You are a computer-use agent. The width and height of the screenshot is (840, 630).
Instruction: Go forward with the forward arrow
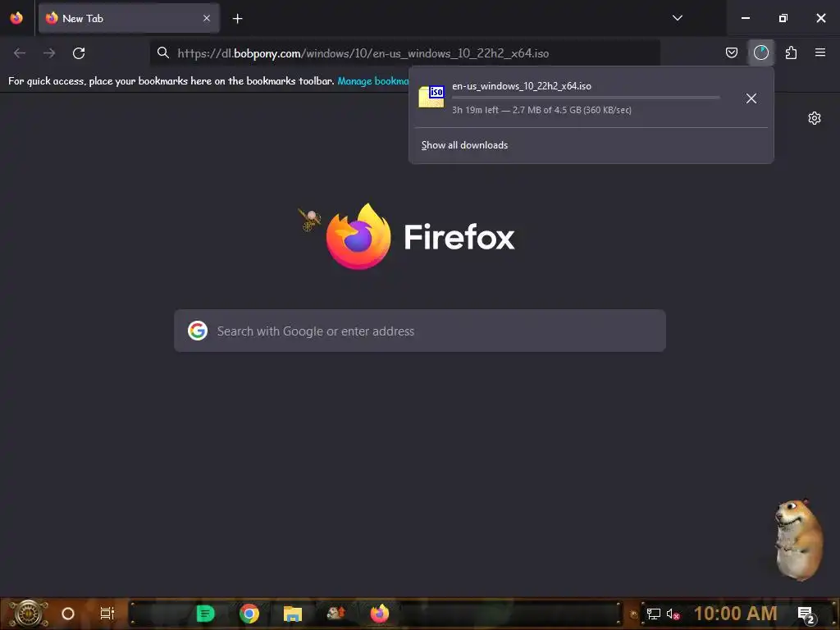click(49, 53)
